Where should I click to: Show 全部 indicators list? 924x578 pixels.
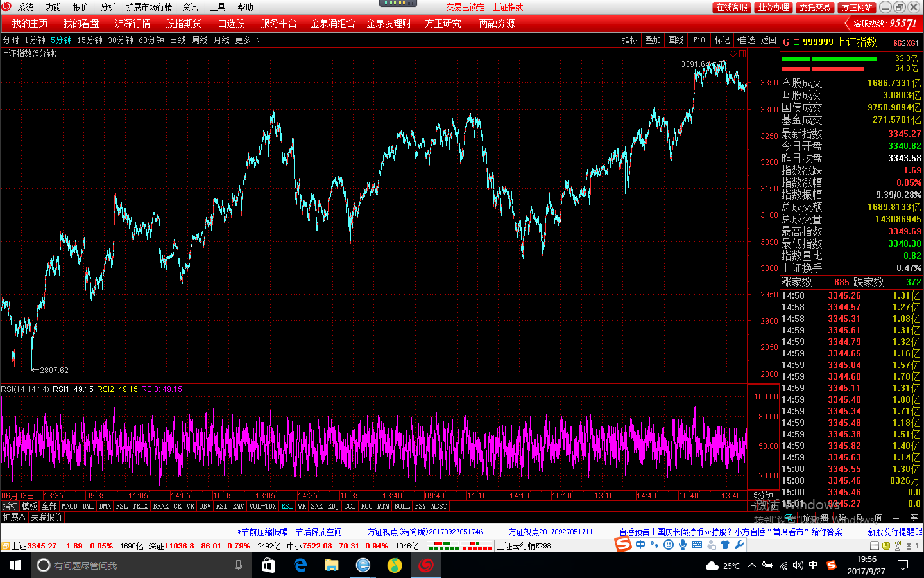(x=49, y=506)
